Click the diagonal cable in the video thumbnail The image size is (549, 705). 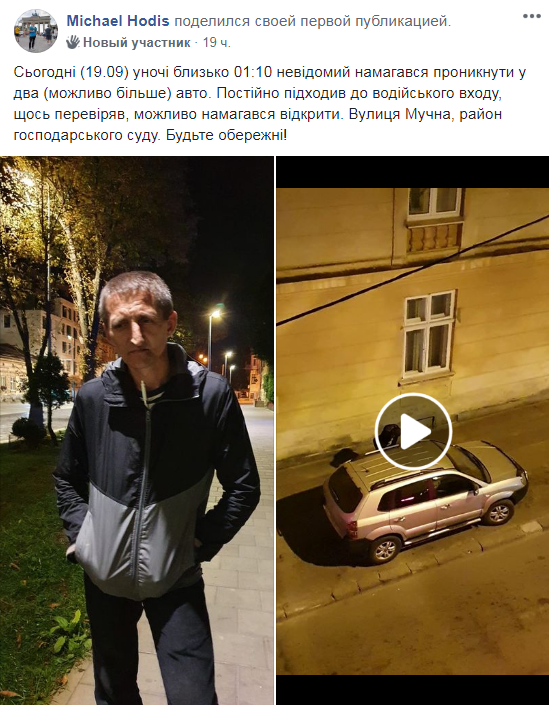point(413,270)
